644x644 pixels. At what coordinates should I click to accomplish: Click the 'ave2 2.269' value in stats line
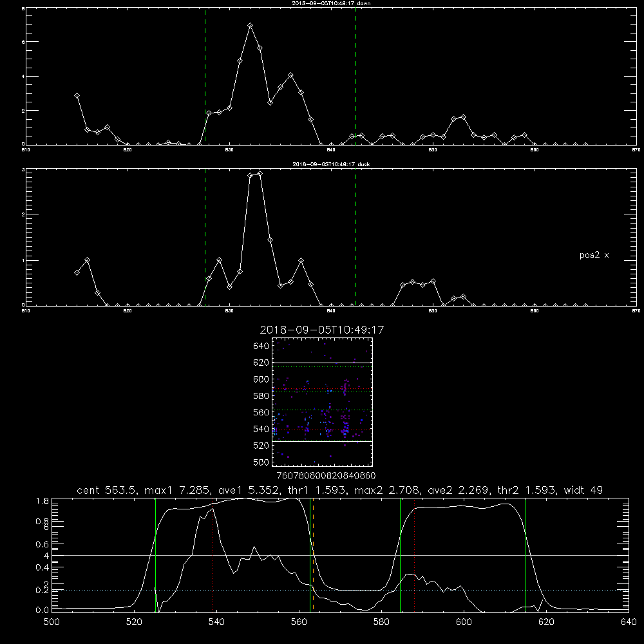[x=459, y=490]
